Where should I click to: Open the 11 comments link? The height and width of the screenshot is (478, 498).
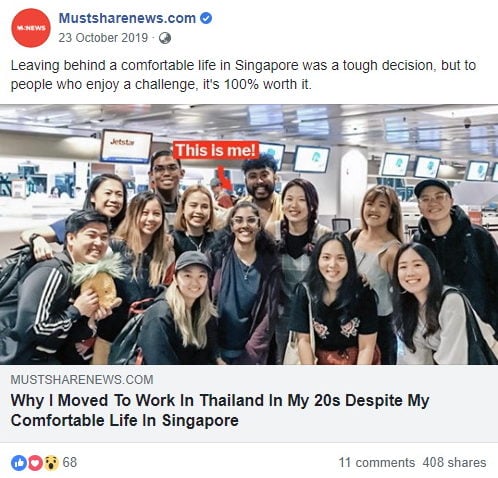click(377, 463)
